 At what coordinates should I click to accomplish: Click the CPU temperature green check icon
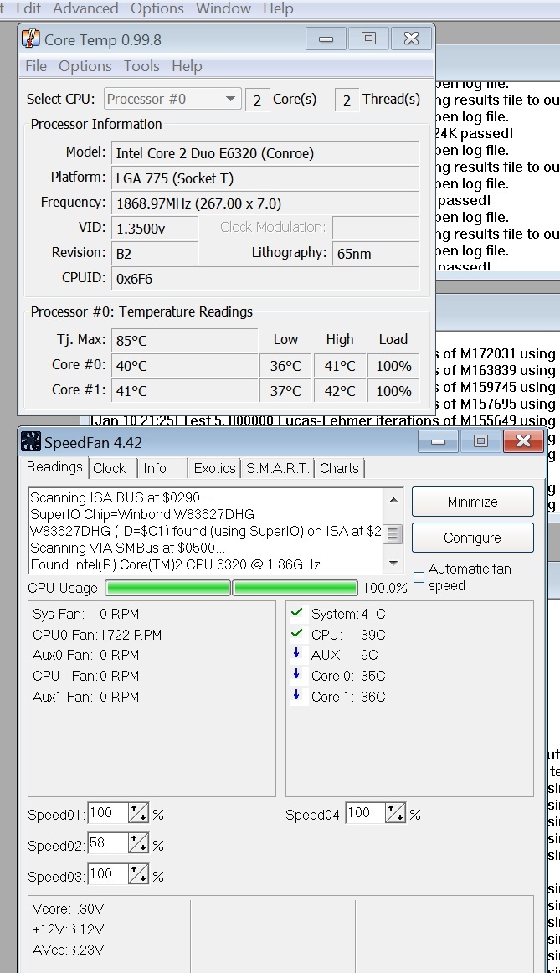[297, 634]
